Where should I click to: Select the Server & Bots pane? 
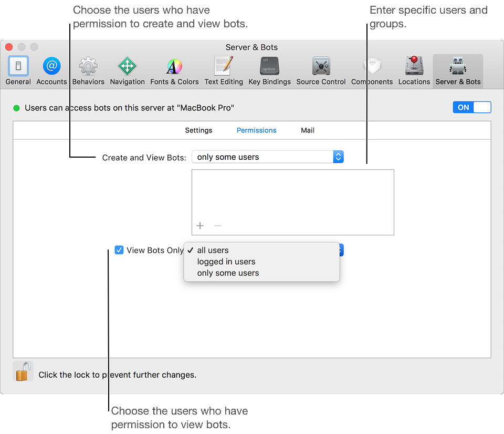[458, 70]
